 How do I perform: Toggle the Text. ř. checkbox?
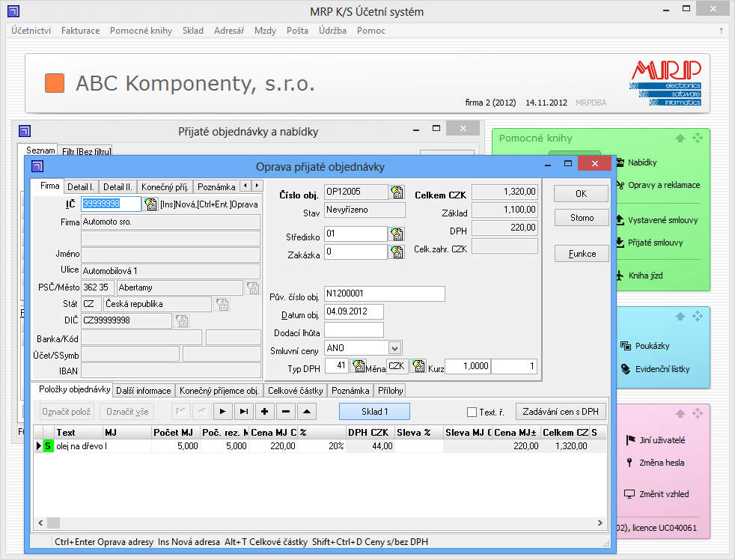[472, 413]
